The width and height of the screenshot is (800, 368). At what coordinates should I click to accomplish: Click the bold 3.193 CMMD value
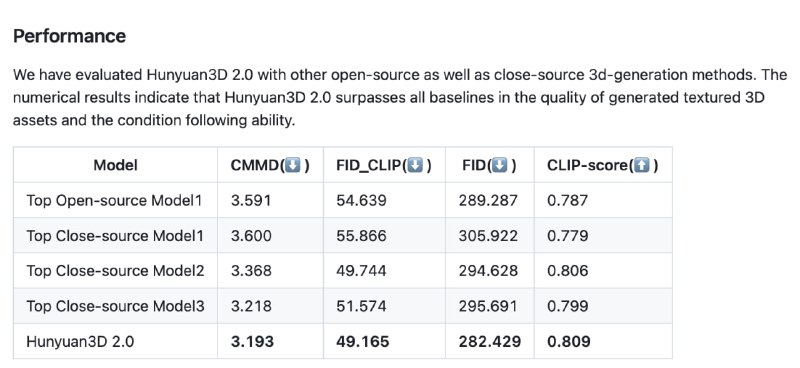point(252,341)
